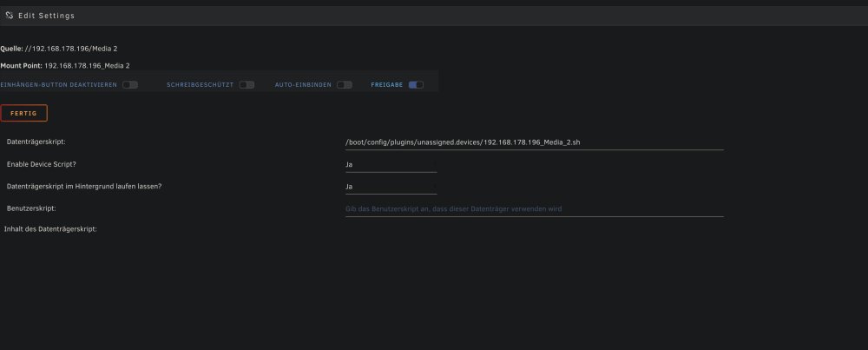Toggle Einhängen-Button deaktivieren switch

tap(130, 85)
